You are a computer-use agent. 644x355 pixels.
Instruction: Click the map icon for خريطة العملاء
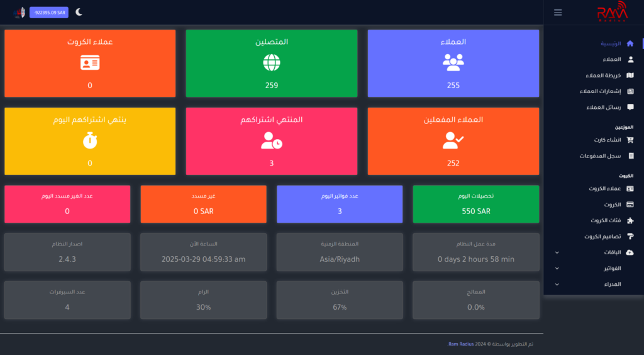pyautogui.click(x=630, y=76)
